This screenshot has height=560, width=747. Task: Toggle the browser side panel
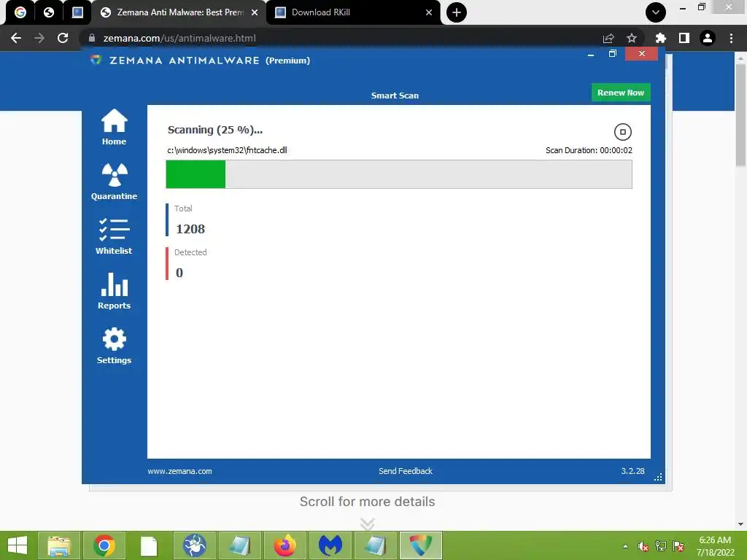click(x=684, y=38)
